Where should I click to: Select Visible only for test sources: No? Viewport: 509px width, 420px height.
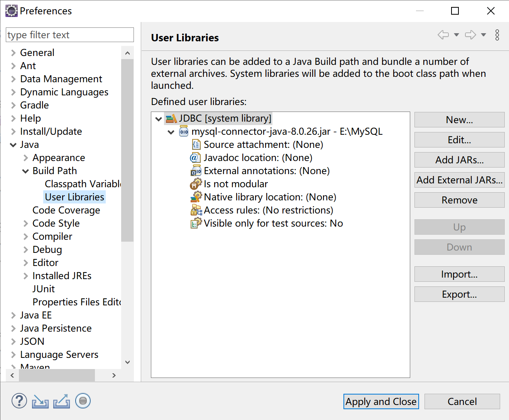point(273,223)
